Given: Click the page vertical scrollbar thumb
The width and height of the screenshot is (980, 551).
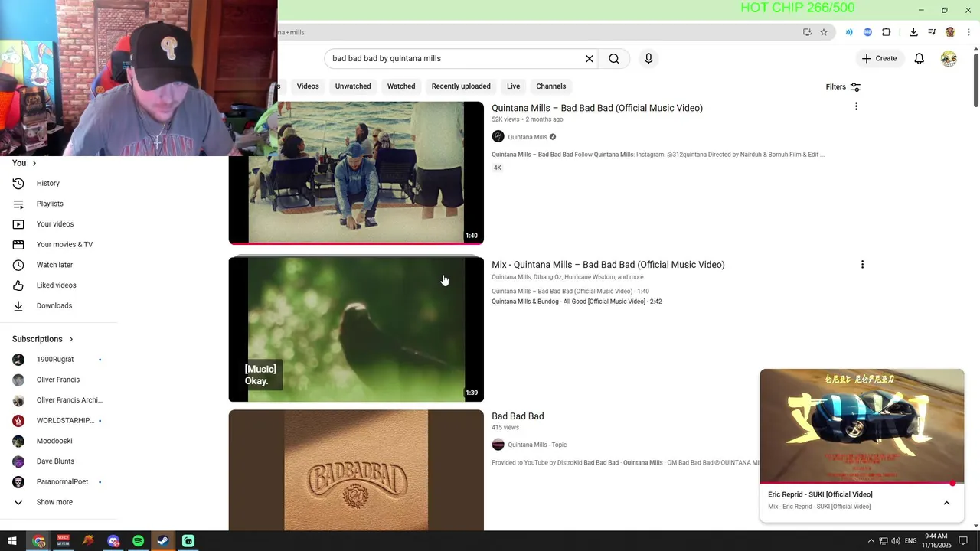Looking at the screenshot, I should coord(975,80).
